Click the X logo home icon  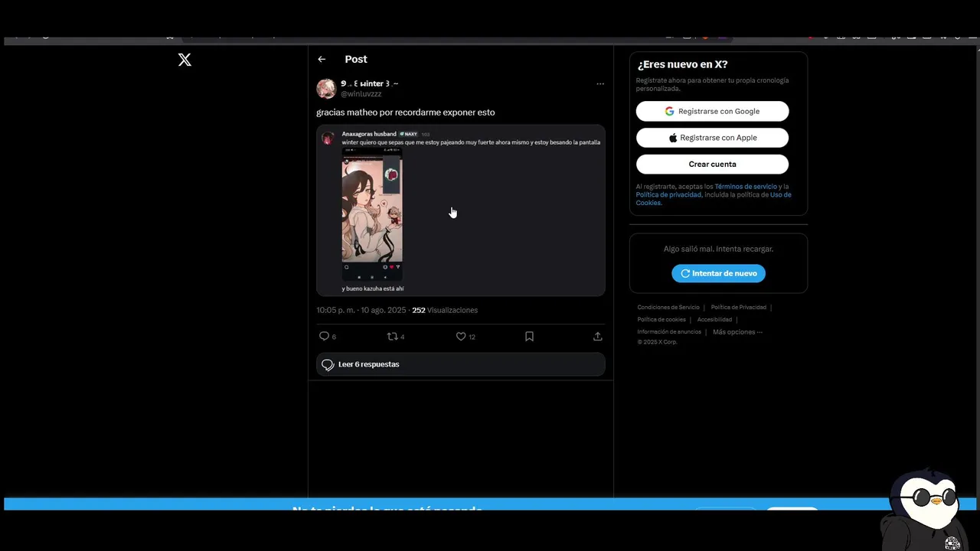185,60
